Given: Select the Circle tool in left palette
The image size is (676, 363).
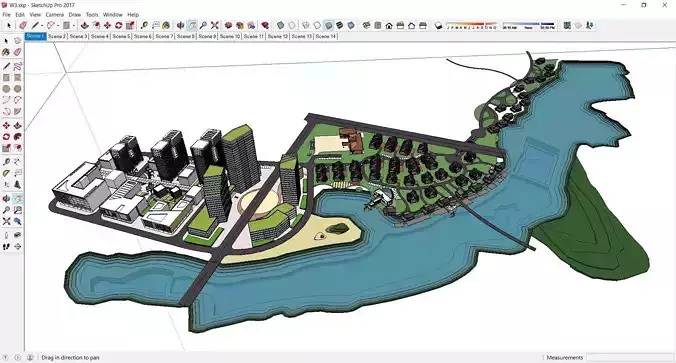Looking at the screenshot, I should (6, 89).
